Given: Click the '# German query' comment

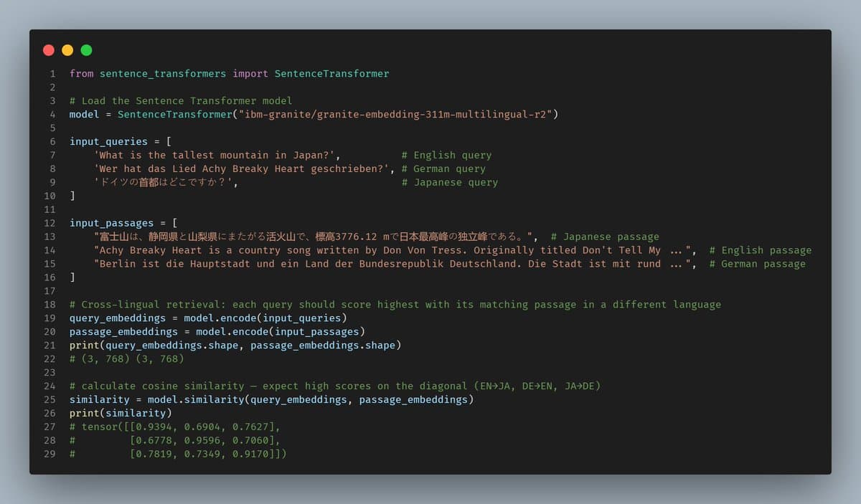Looking at the screenshot, I should (x=443, y=168).
